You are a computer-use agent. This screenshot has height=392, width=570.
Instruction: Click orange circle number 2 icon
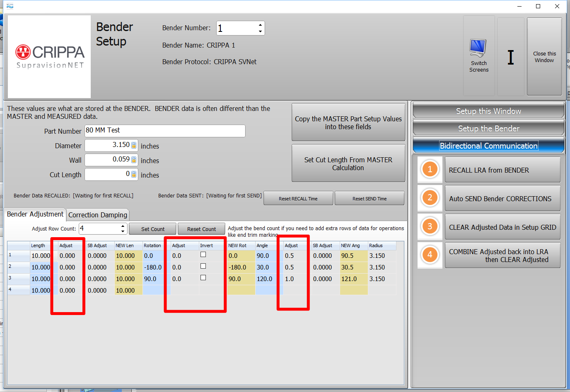430,198
